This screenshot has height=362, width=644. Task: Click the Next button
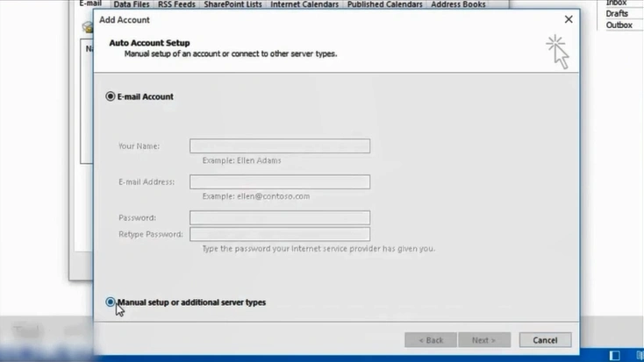[x=483, y=340]
